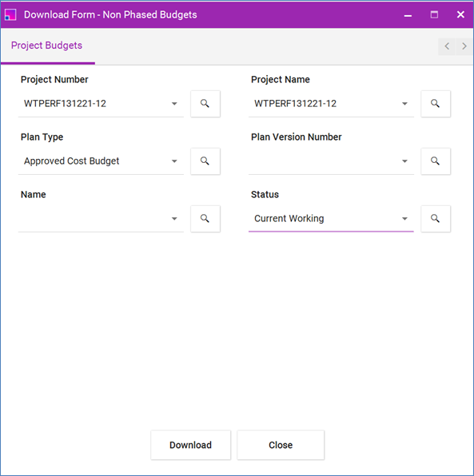Expand the Status dropdown showing Current Working
The height and width of the screenshot is (476, 474).
(404, 219)
